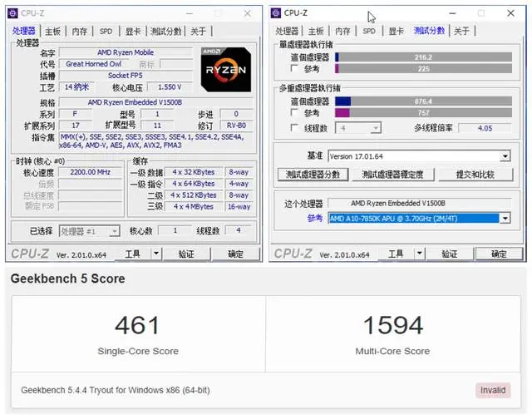This screenshot has width=532, height=419.
Task: Click 二级 cache 4 x 512 KBytes value
Action: coord(194,195)
